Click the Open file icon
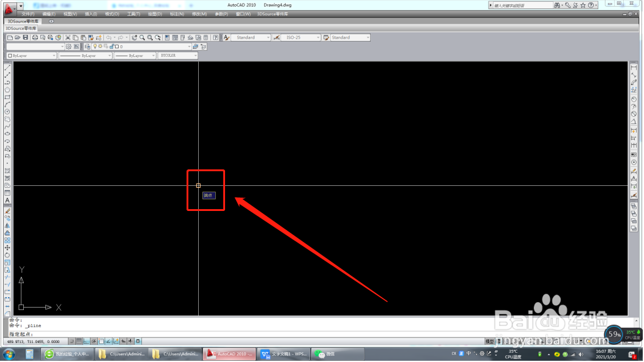644x362 pixels. [x=18, y=37]
